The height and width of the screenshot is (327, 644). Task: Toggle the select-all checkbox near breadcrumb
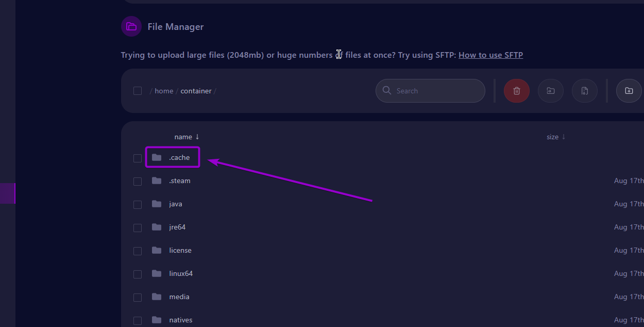138,91
